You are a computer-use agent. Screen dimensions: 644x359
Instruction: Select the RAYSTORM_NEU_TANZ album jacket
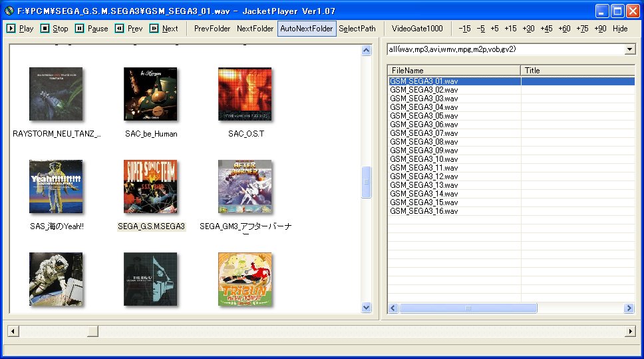pos(56,94)
